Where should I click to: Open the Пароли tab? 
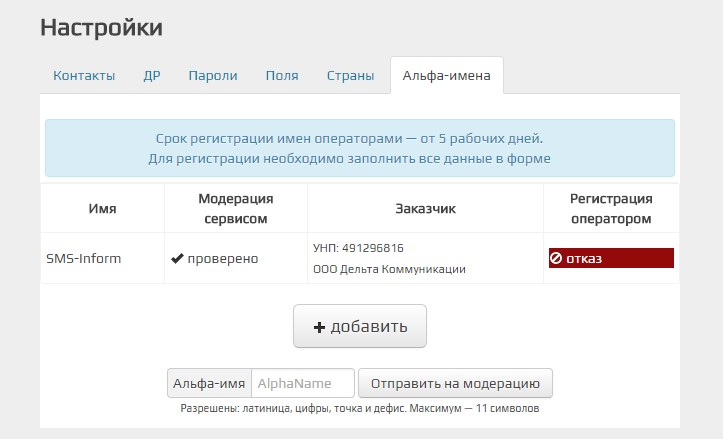click(x=213, y=76)
